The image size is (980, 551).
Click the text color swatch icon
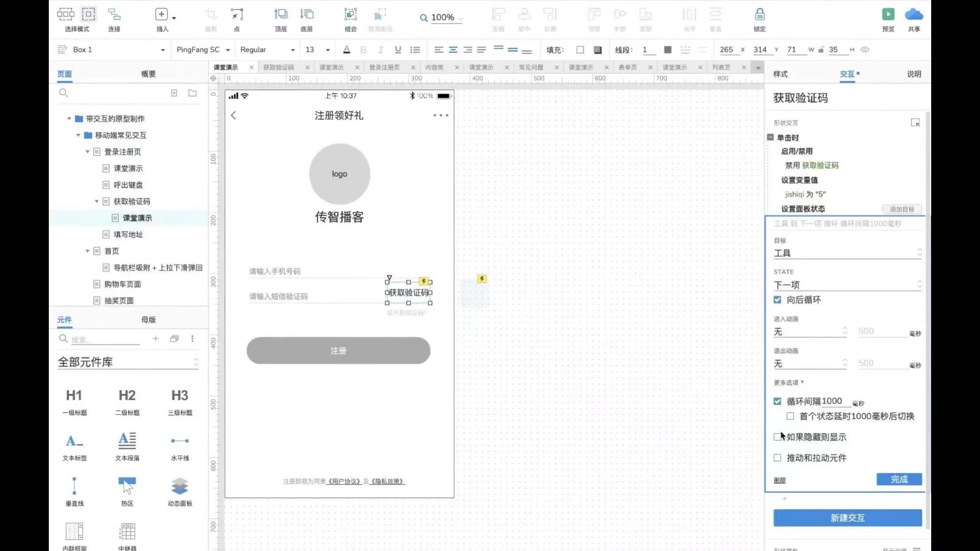point(347,50)
